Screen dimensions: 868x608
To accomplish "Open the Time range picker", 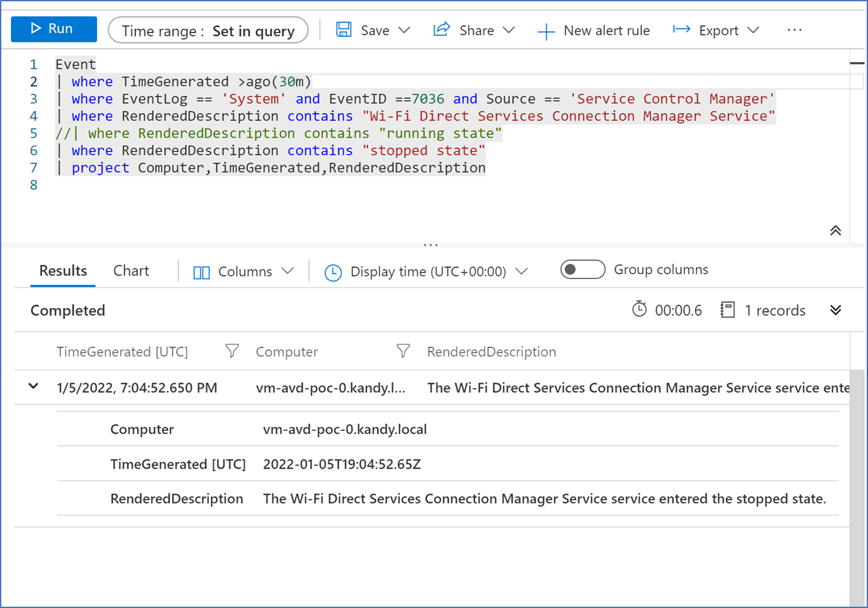I will pos(207,30).
